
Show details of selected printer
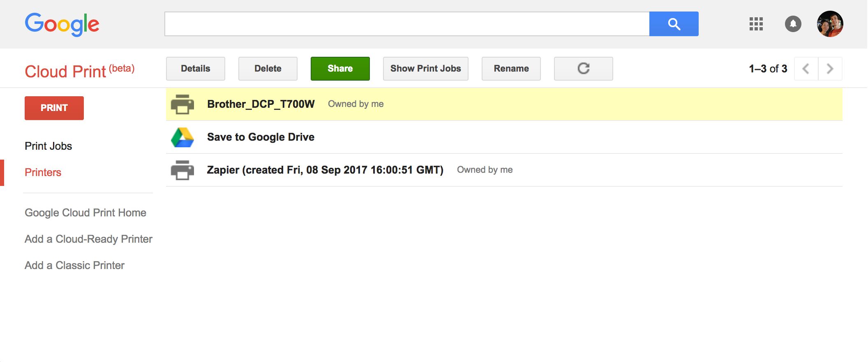(195, 68)
